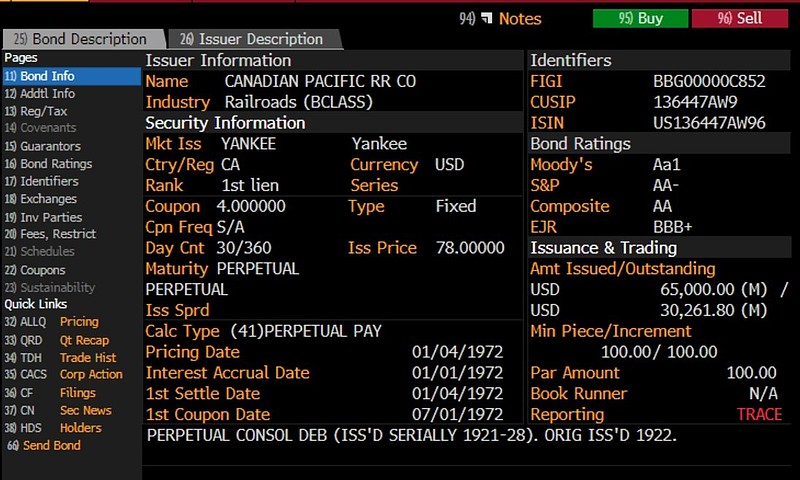Screen dimensions: 800x480
Task: Open the Inv Parties page
Action: (x=43, y=217)
